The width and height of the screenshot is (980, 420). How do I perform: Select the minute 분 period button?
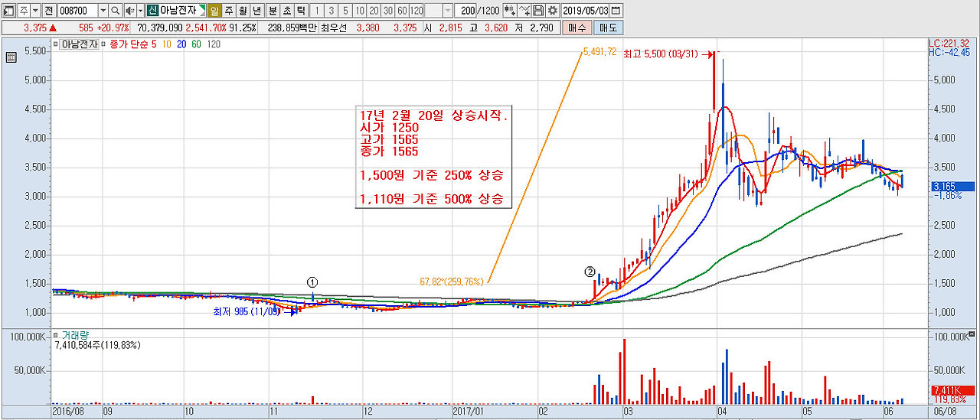[x=273, y=11]
